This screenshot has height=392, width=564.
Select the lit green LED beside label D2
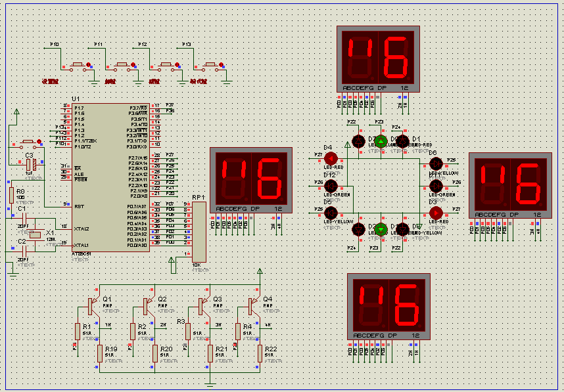click(x=381, y=229)
